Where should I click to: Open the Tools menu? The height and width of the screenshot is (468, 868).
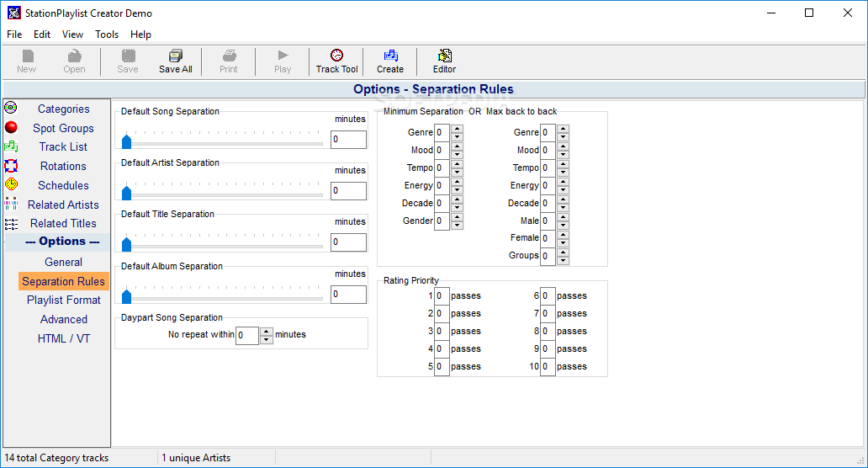click(x=107, y=35)
